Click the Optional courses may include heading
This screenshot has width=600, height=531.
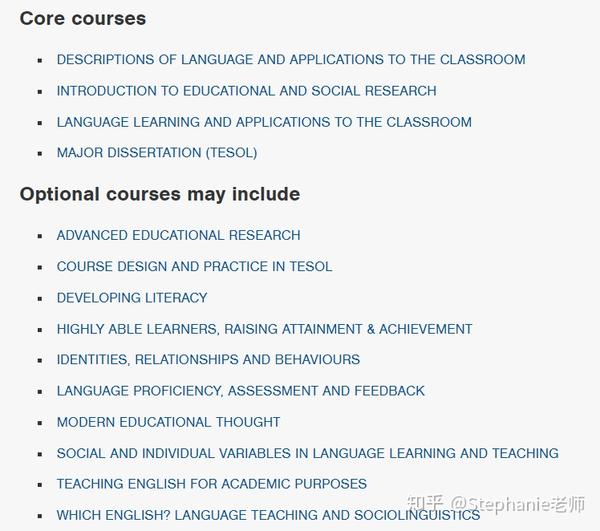[160, 194]
